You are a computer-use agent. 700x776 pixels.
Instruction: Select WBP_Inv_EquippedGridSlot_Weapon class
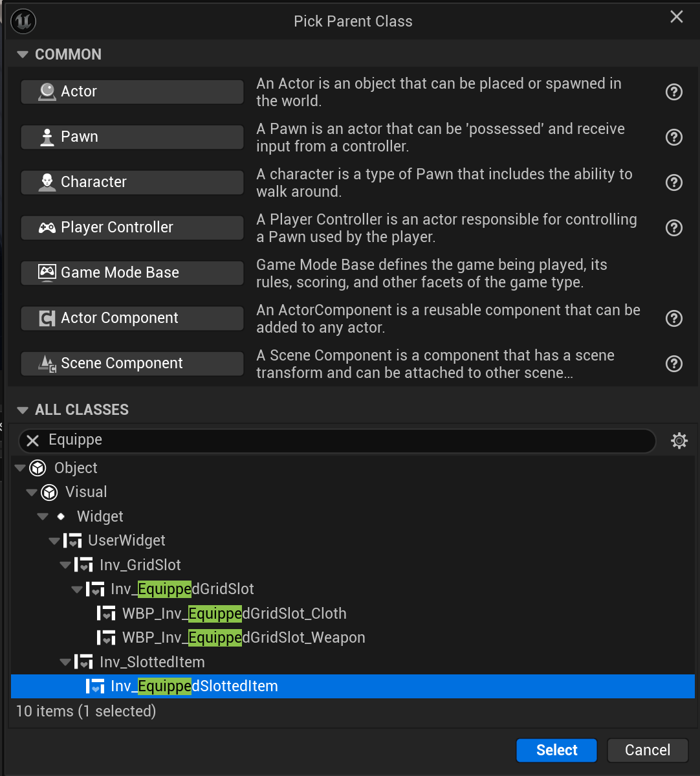(x=243, y=637)
